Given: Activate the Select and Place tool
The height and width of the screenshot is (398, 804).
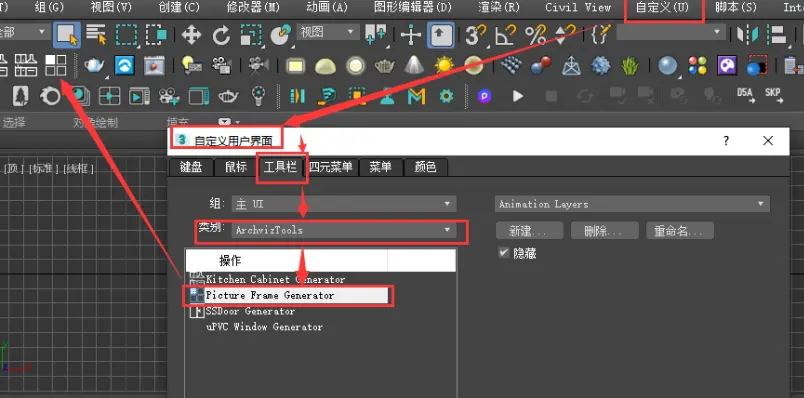Looking at the screenshot, I should tap(281, 35).
